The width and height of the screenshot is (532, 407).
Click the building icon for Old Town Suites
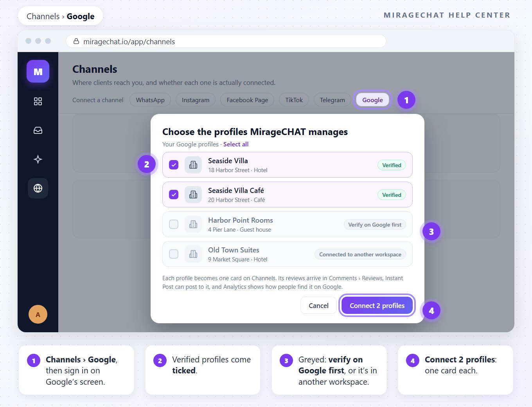tap(193, 254)
